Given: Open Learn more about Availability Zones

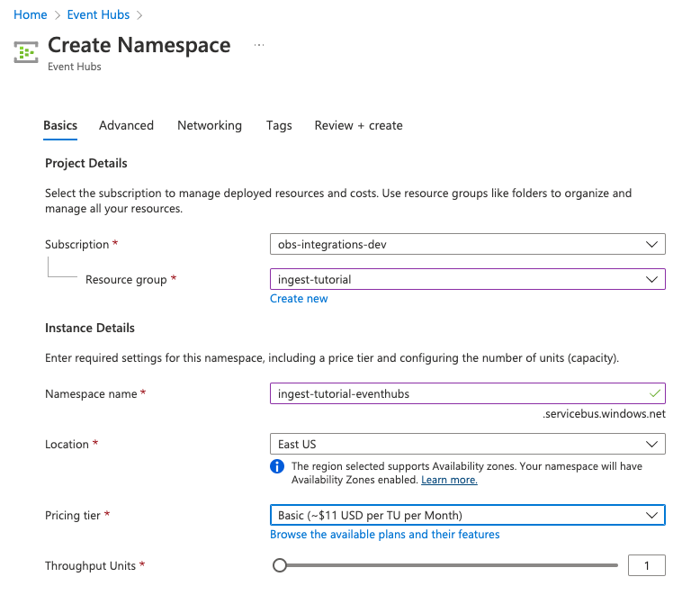Looking at the screenshot, I should (449, 480).
